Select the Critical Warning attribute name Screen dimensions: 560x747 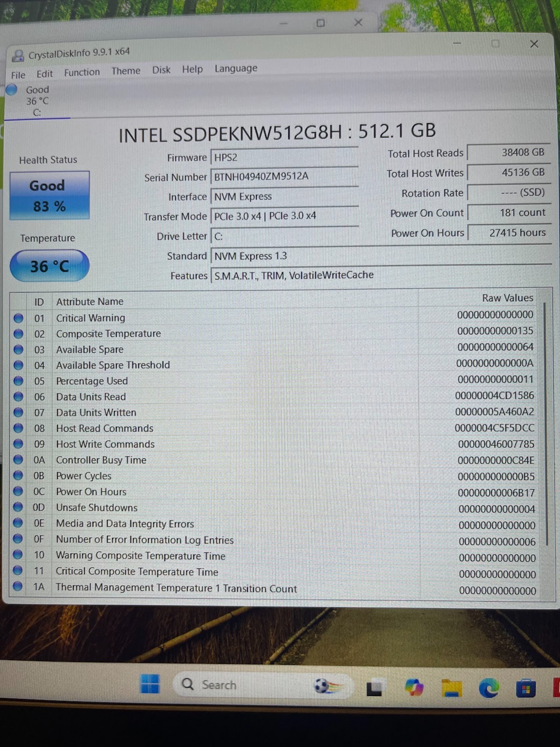[x=91, y=318]
